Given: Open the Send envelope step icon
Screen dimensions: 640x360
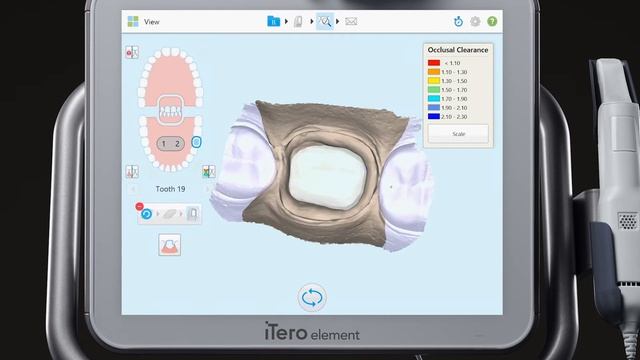Looking at the screenshot, I should [351, 21].
